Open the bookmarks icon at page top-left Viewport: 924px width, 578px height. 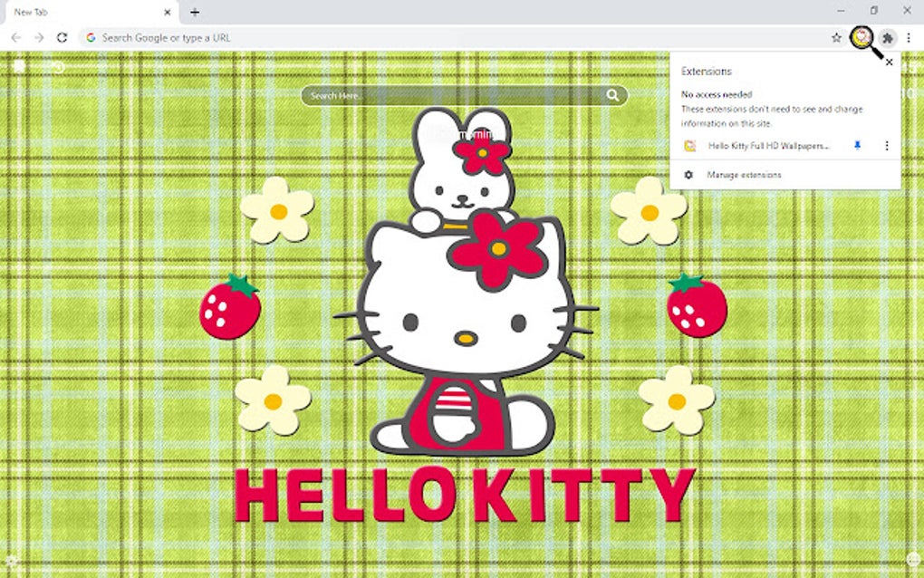point(19,66)
